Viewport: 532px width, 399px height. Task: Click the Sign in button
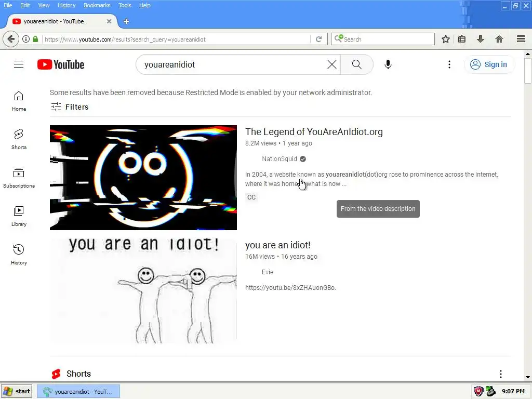tap(489, 64)
